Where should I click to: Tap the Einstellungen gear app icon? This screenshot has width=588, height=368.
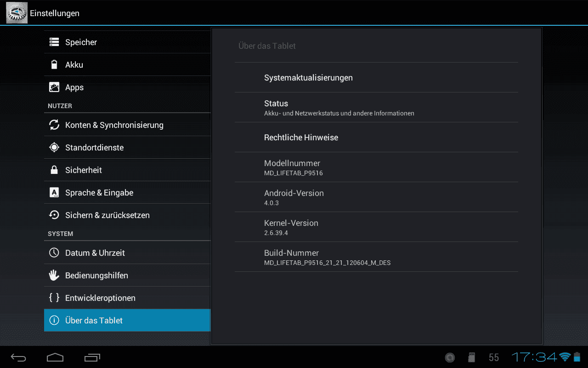[17, 13]
